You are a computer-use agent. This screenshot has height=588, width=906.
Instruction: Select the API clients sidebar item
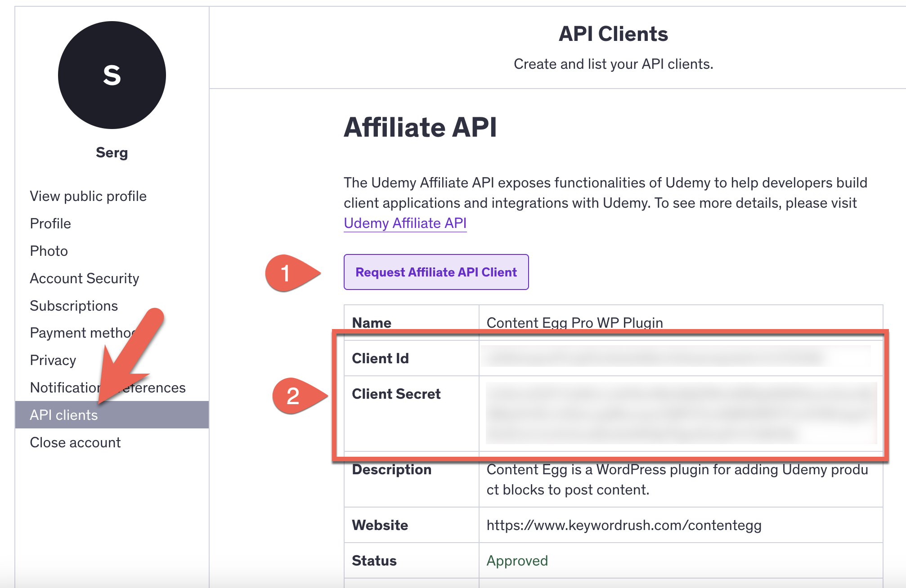[x=64, y=415]
